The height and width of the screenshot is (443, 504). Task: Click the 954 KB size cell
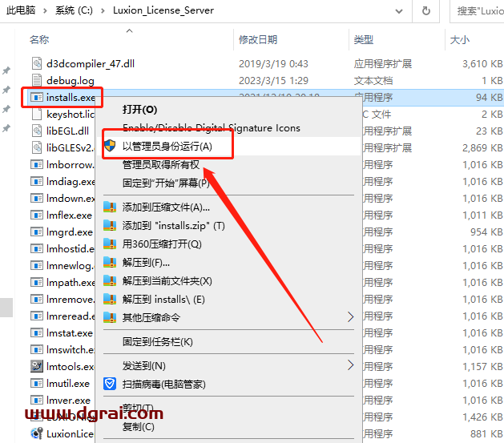[486, 232]
